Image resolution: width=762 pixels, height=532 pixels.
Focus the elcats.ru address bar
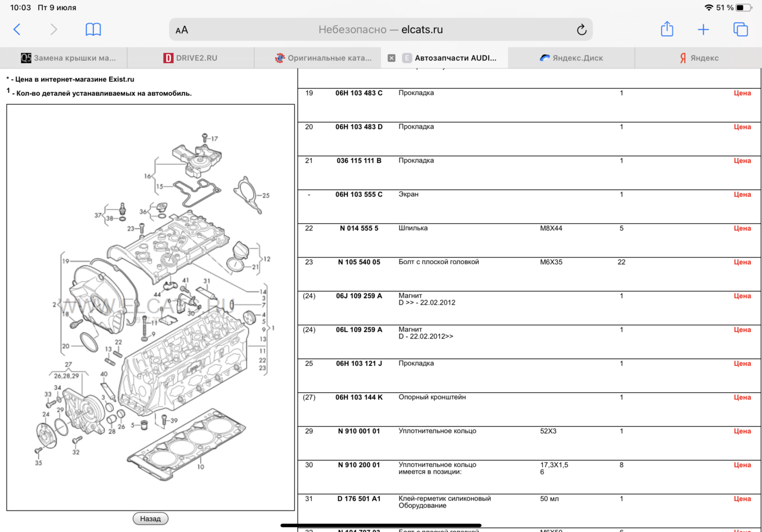coord(380,30)
